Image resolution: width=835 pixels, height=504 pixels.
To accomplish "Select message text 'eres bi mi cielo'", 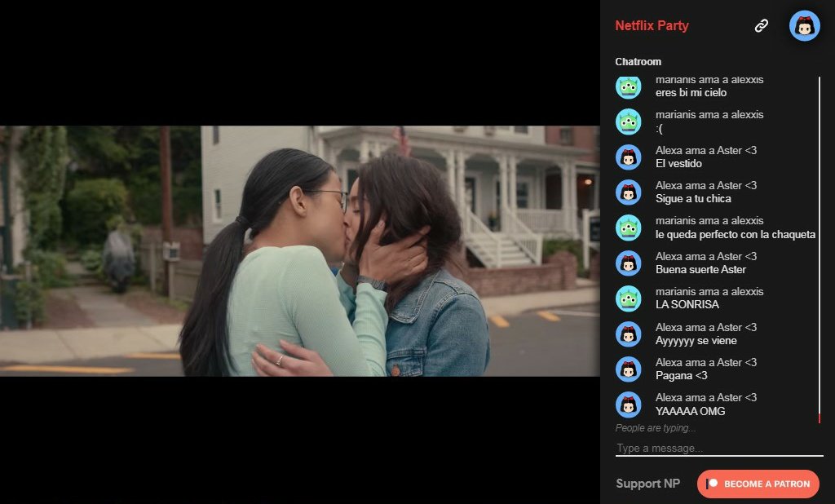I will click(x=691, y=93).
